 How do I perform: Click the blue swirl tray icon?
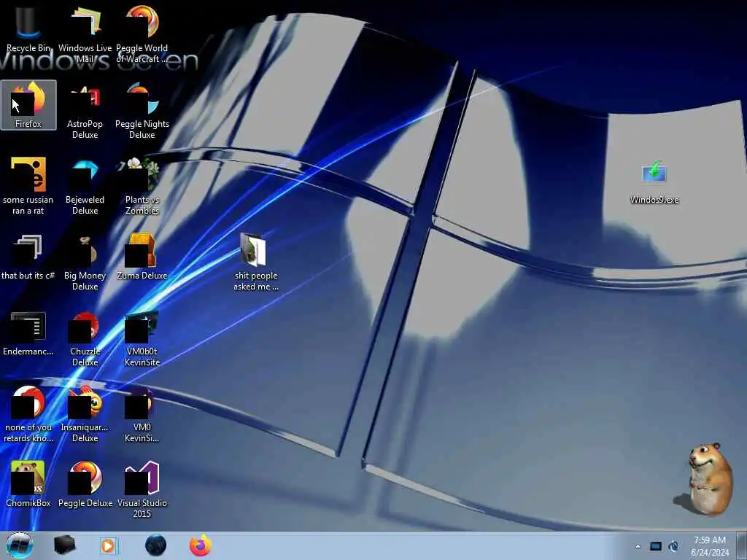(x=673, y=546)
